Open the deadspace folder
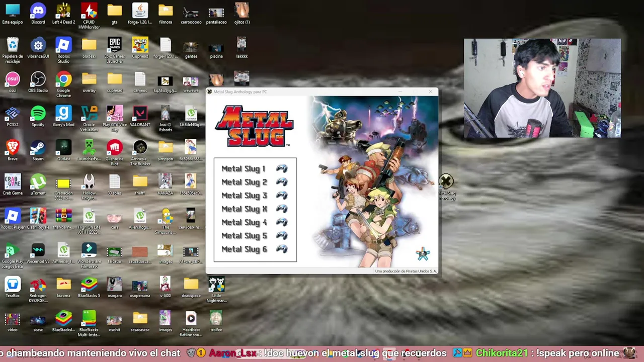The image size is (644, 362). [x=191, y=287]
